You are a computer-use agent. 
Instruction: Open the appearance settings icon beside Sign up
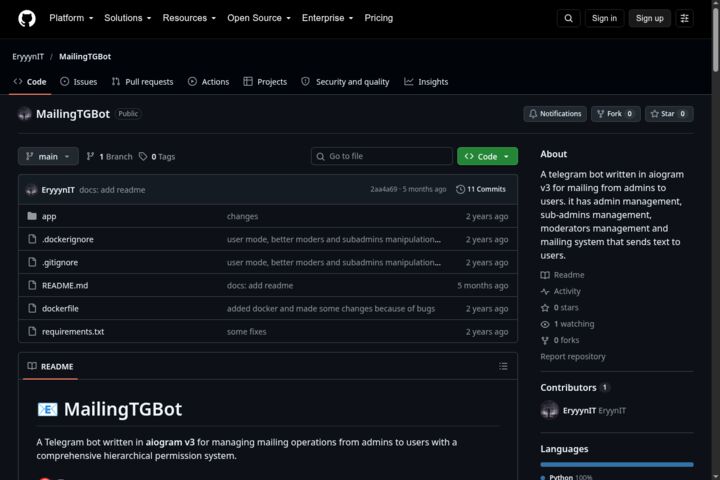pyautogui.click(x=684, y=18)
